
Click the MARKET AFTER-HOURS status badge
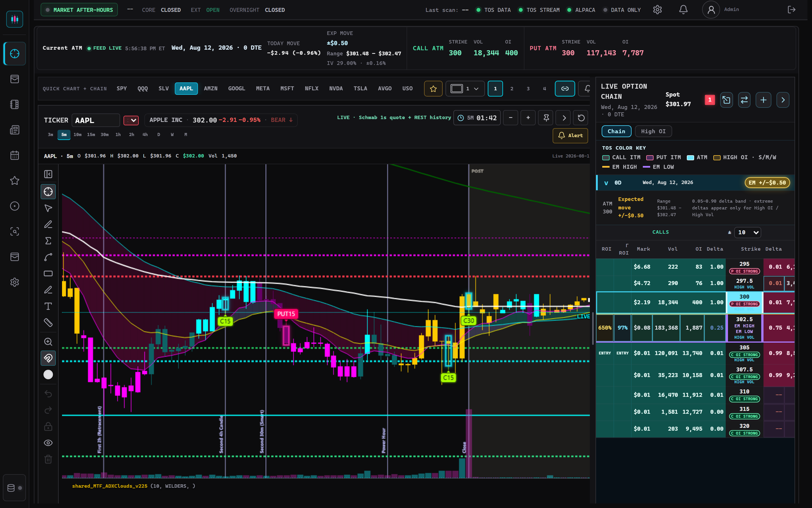pyautogui.click(x=79, y=10)
